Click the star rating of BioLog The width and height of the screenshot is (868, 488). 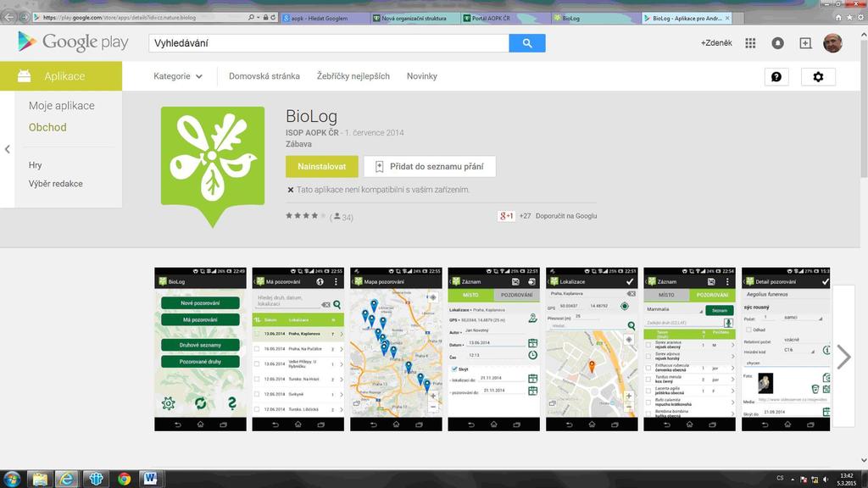tap(305, 216)
